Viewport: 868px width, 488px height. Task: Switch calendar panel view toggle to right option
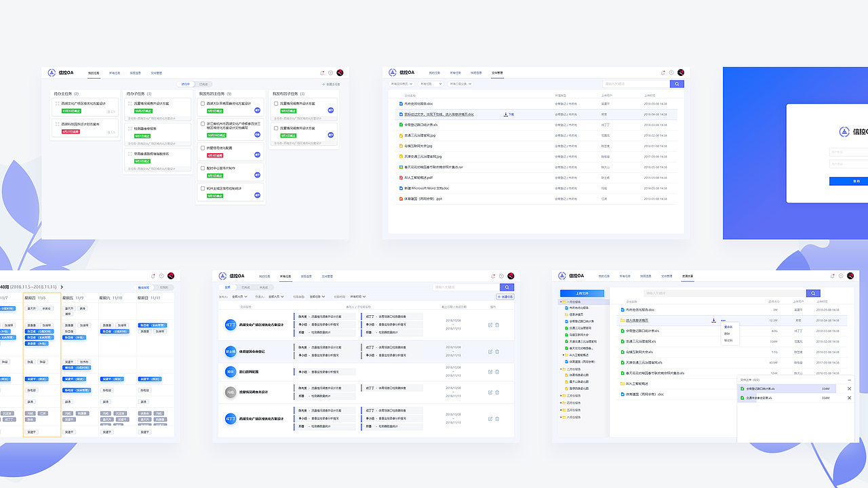pyautogui.click(x=164, y=287)
